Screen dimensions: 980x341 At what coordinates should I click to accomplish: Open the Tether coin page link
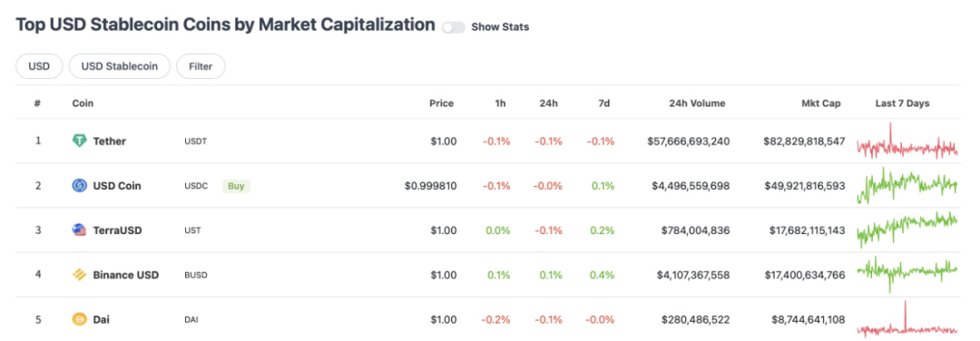(x=110, y=141)
